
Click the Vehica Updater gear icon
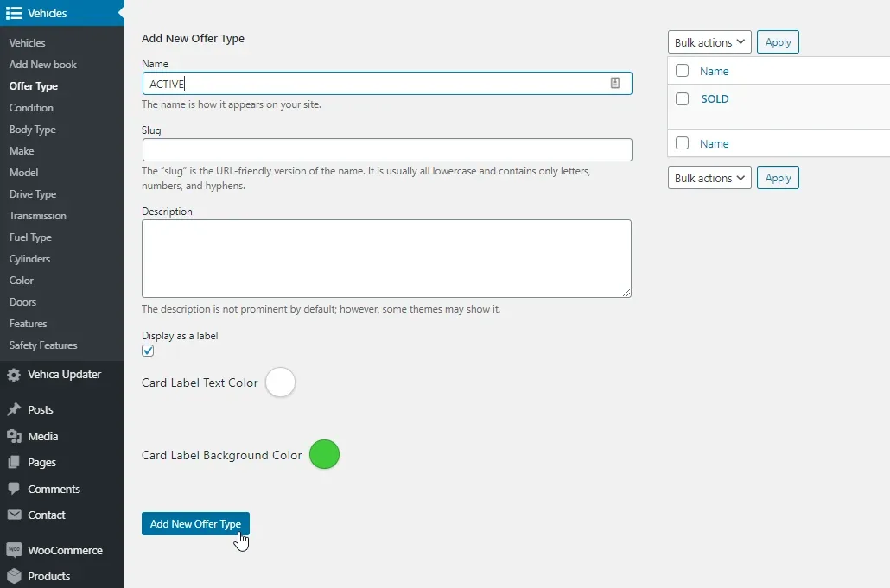click(14, 375)
